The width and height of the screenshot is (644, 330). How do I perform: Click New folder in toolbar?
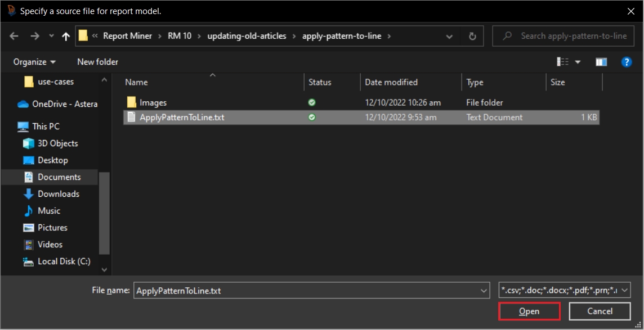[x=97, y=62]
